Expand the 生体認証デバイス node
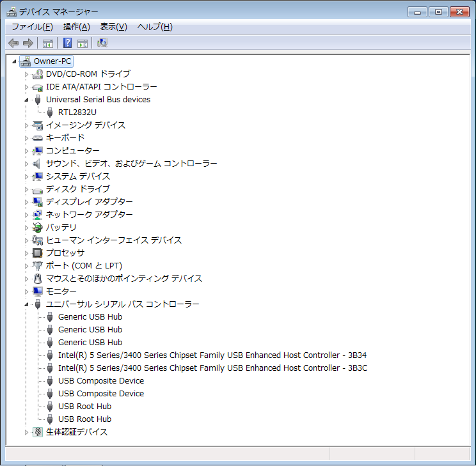Viewport: 476px width, 466px height. [26, 432]
